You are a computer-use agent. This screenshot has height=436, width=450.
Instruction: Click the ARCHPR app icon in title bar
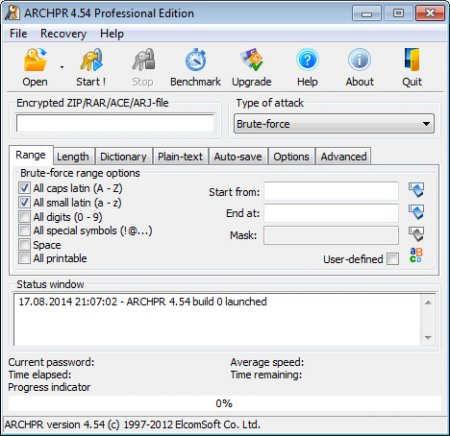[12, 13]
